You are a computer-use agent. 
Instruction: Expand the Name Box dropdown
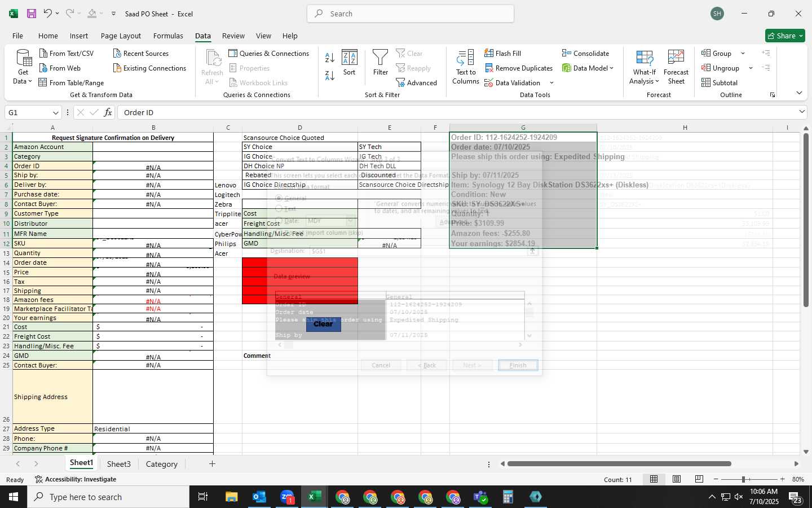[x=55, y=113]
